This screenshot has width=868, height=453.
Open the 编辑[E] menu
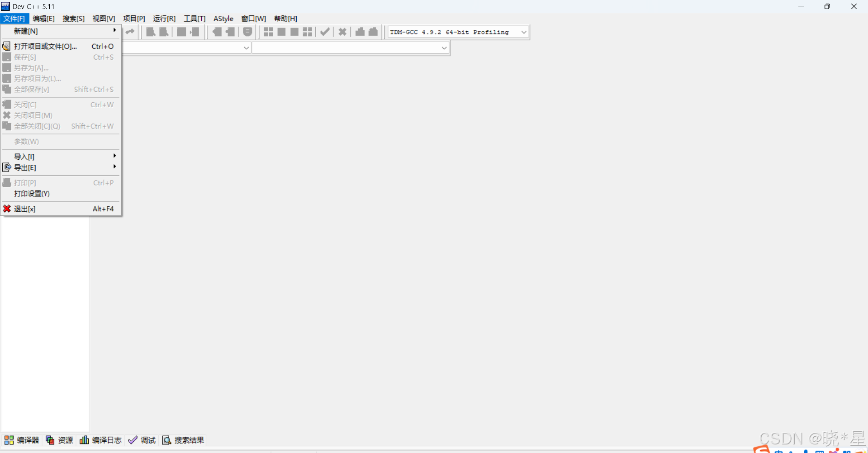tap(43, 19)
